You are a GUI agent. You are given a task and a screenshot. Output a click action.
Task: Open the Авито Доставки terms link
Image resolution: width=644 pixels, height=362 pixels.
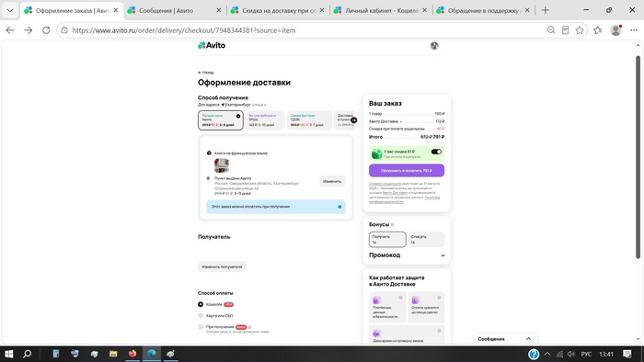[x=395, y=193]
